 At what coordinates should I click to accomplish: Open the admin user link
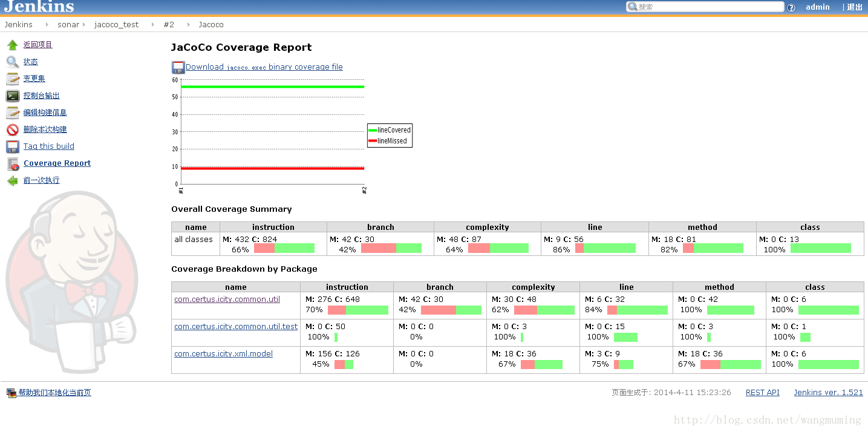(818, 7)
